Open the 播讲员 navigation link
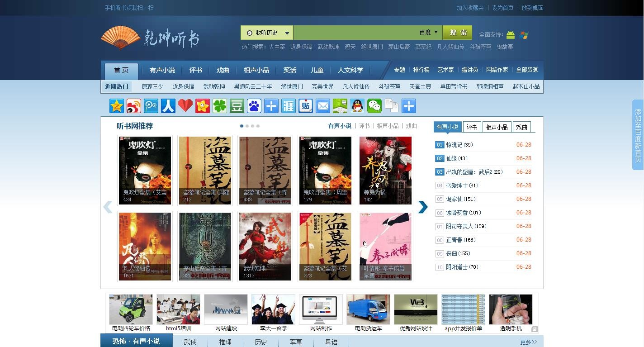644x347 pixels. pyautogui.click(x=470, y=70)
